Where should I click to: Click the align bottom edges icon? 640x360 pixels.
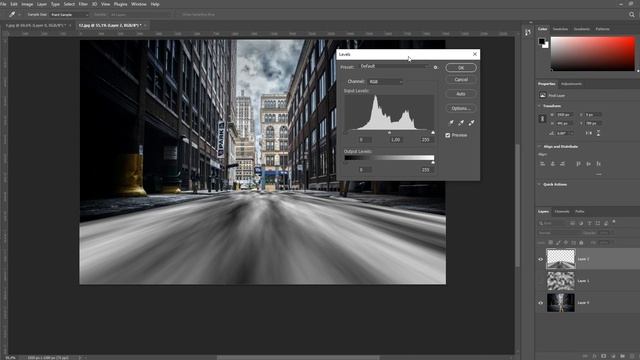599,164
